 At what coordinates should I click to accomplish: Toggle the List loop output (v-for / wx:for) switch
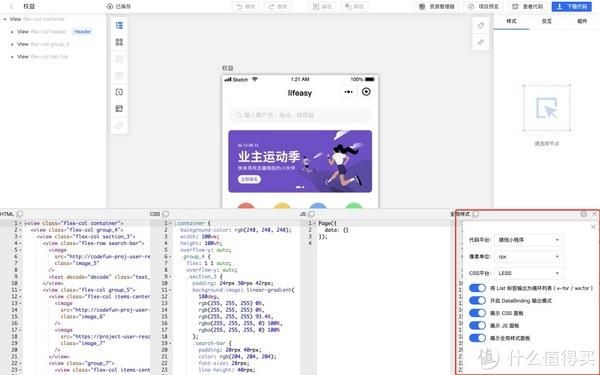477,288
